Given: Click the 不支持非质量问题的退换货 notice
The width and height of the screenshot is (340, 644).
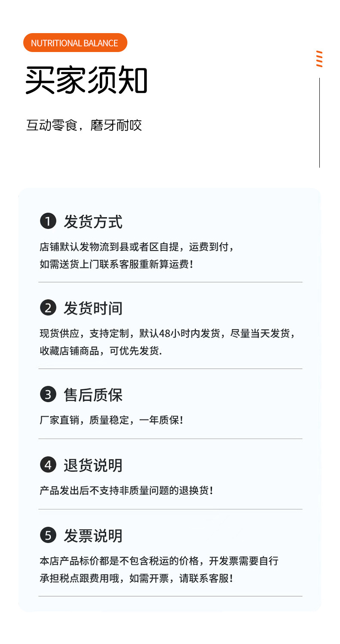Looking at the screenshot, I should 126,490.
